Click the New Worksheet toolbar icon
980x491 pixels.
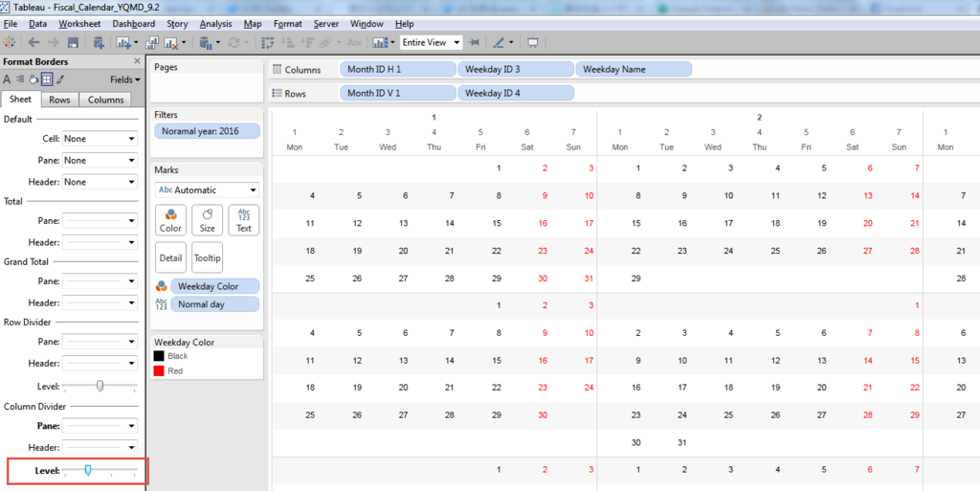coord(122,42)
